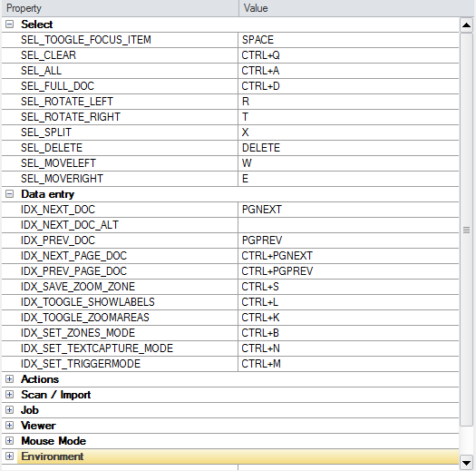This screenshot has width=476, height=471.
Task: Edit the DELETE shortcut value
Action: tap(348, 148)
